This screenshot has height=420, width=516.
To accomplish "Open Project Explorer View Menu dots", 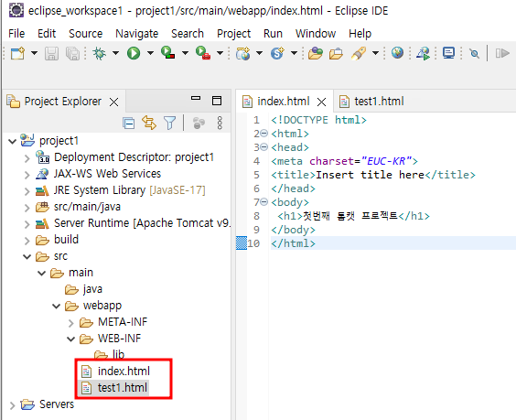I will click(x=220, y=123).
